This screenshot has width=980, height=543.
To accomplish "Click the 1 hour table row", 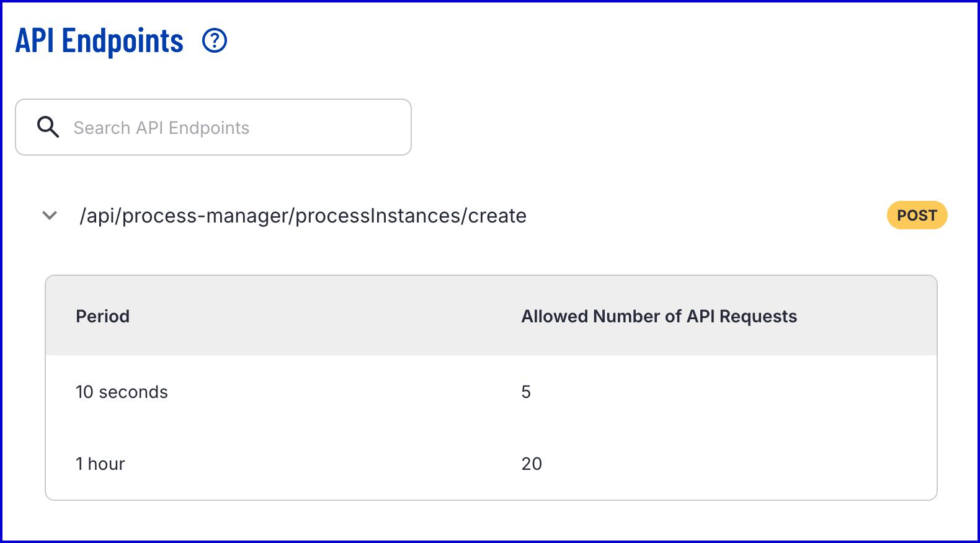I will (x=491, y=464).
